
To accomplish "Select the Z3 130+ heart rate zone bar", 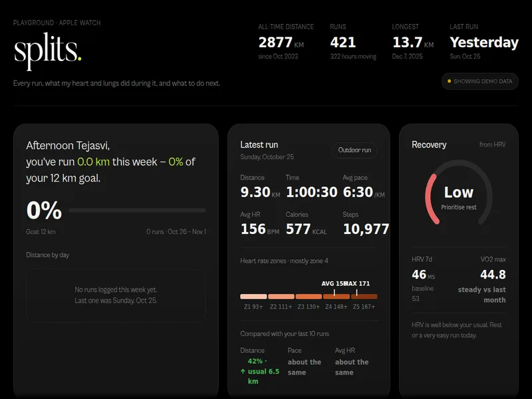I will (x=309, y=297).
